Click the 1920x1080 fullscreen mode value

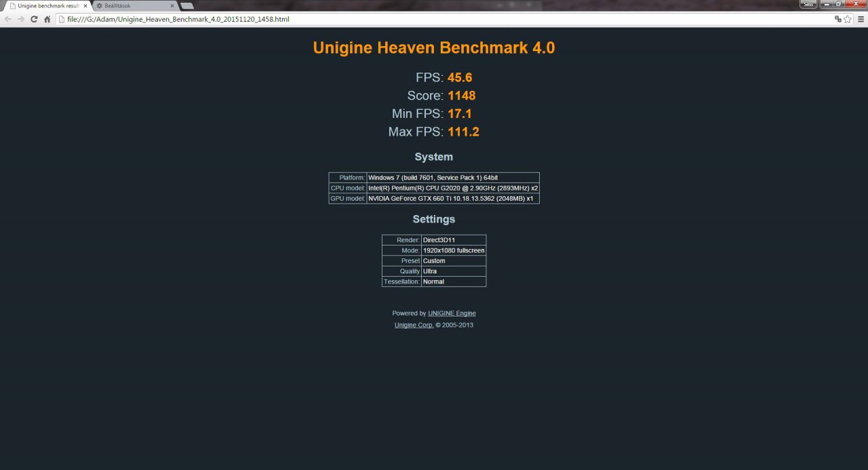(x=454, y=250)
